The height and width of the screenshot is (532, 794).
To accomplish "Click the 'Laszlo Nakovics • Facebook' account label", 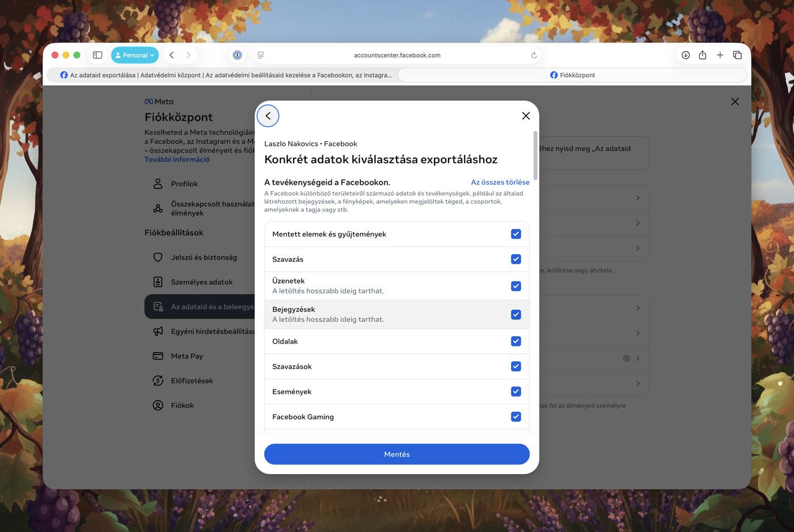I will tap(311, 143).
